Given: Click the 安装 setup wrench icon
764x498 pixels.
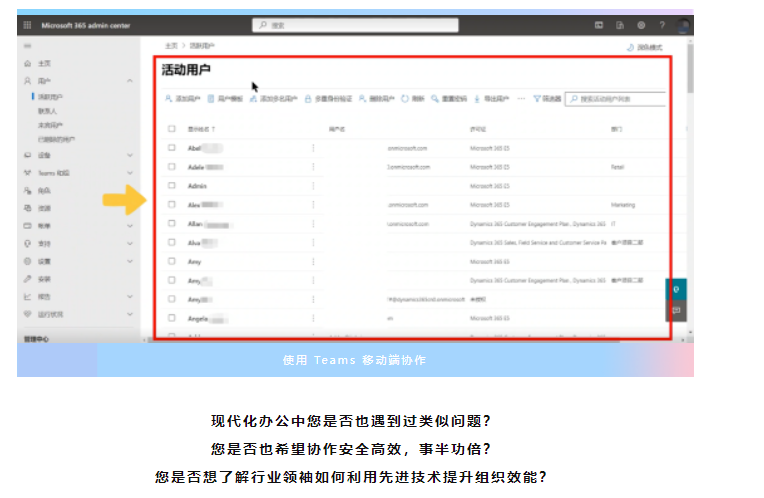Looking at the screenshot, I should pyautogui.click(x=27, y=279).
